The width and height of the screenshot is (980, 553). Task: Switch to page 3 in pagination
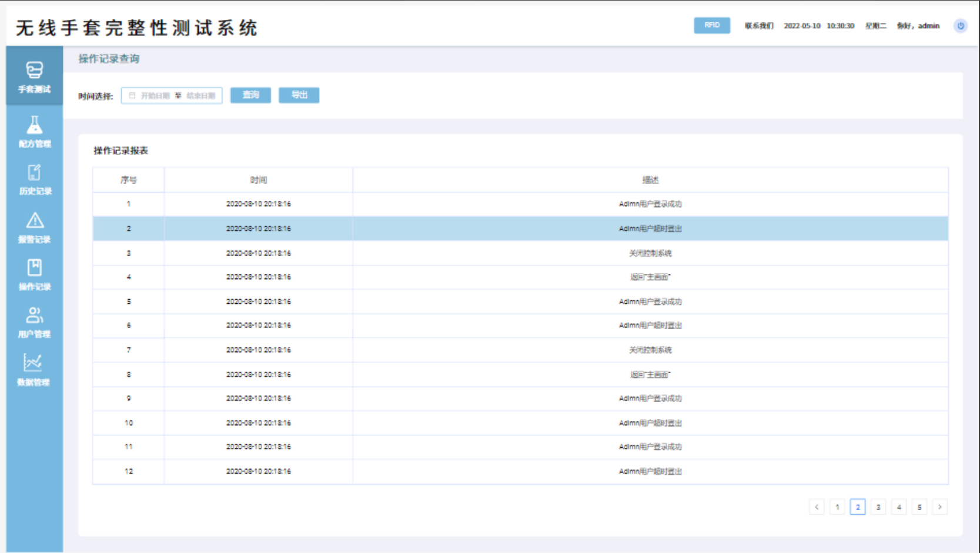(878, 507)
